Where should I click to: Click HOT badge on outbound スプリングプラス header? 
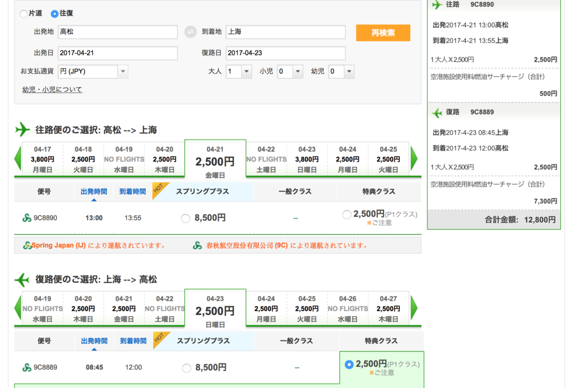click(160, 189)
